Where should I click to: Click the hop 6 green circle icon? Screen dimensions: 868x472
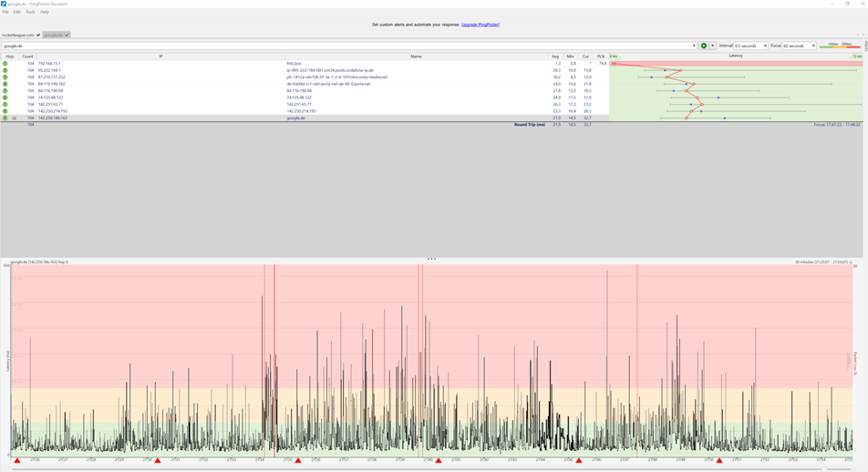point(5,97)
